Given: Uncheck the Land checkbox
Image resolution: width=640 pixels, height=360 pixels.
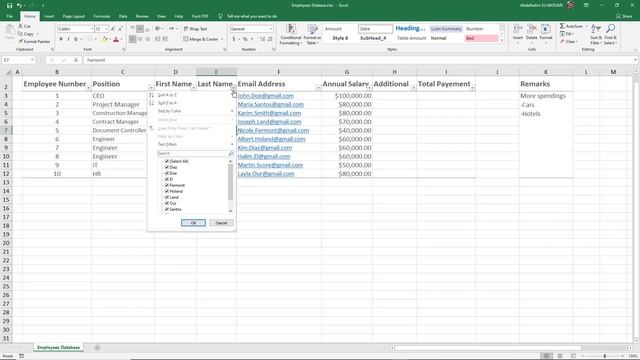Looking at the screenshot, I should click(167, 197).
